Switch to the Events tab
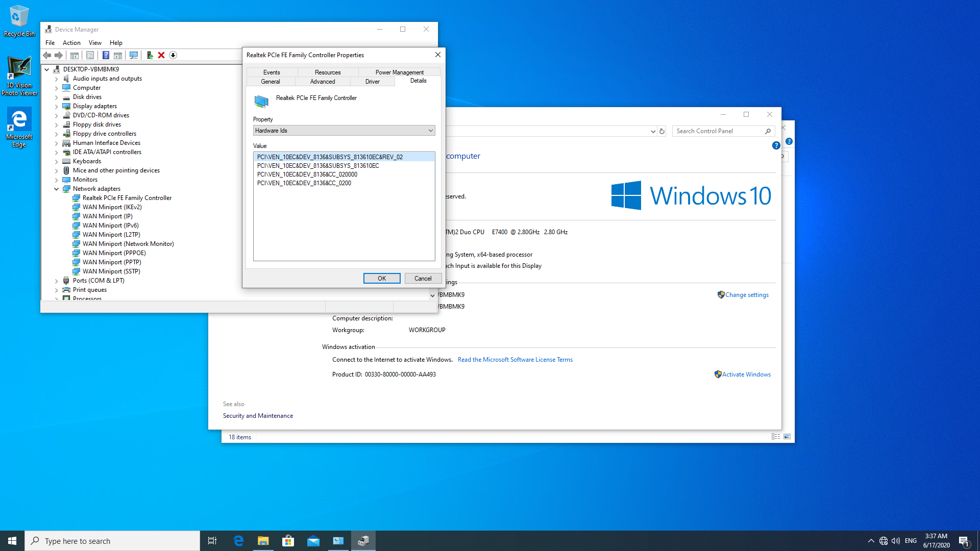The width and height of the screenshot is (980, 551). coord(272,72)
